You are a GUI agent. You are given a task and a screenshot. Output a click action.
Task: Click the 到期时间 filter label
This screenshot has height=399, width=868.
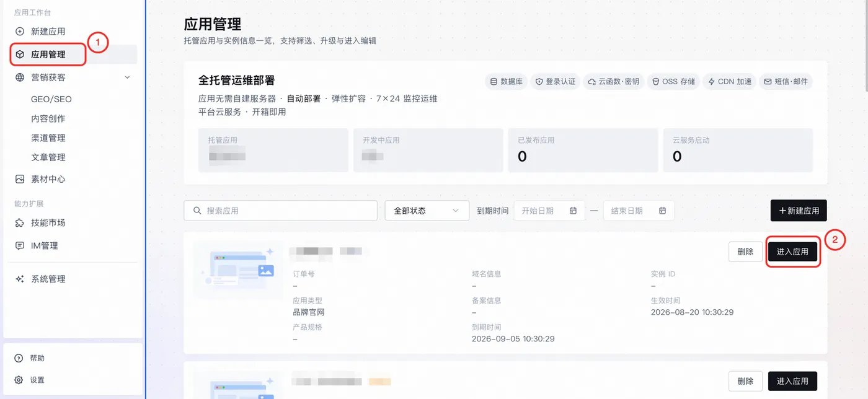coord(492,211)
